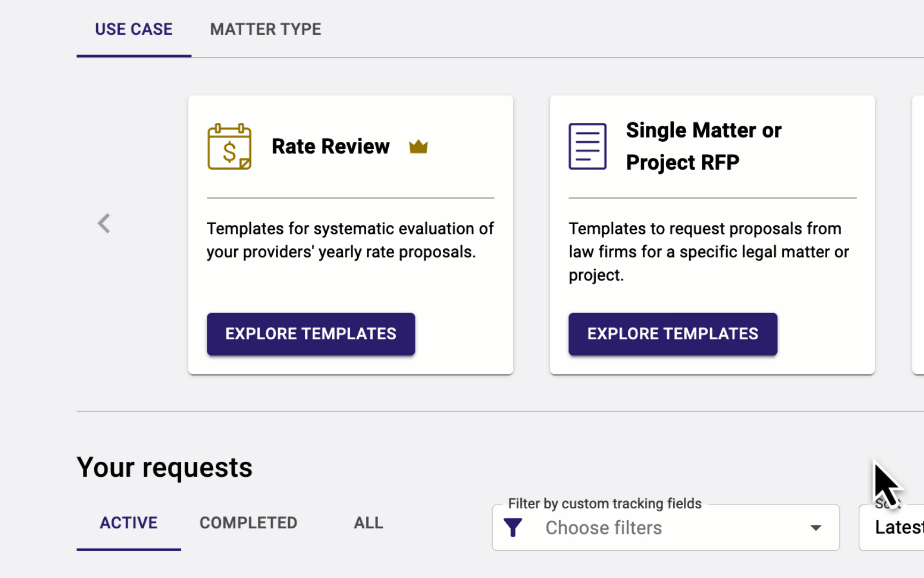Click the filter funnel icon
The image size is (924, 578).
click(513, 527)
